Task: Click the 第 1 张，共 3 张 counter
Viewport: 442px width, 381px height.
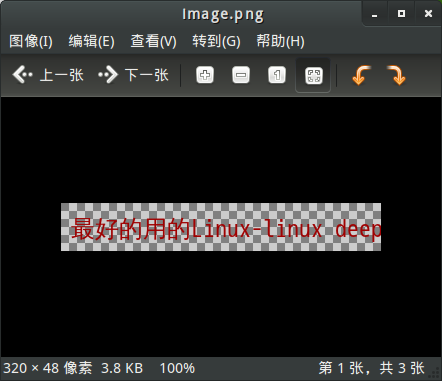Action: [x=371, y=368]
